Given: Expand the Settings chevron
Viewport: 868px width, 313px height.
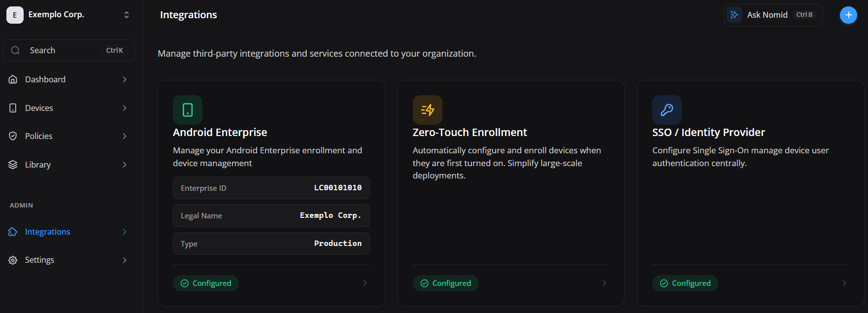Looking at the screenshot, I should (x=125, y=260).
